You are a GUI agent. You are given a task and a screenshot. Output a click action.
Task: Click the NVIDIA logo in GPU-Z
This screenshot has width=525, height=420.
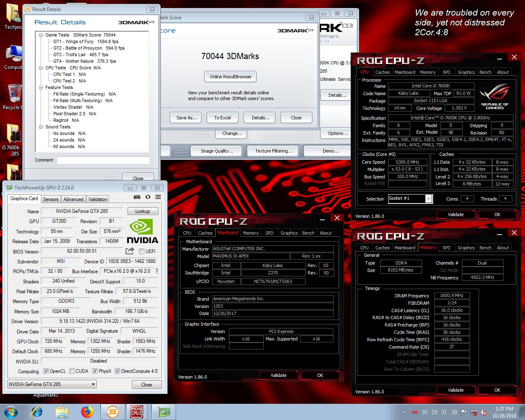[142, 231]
